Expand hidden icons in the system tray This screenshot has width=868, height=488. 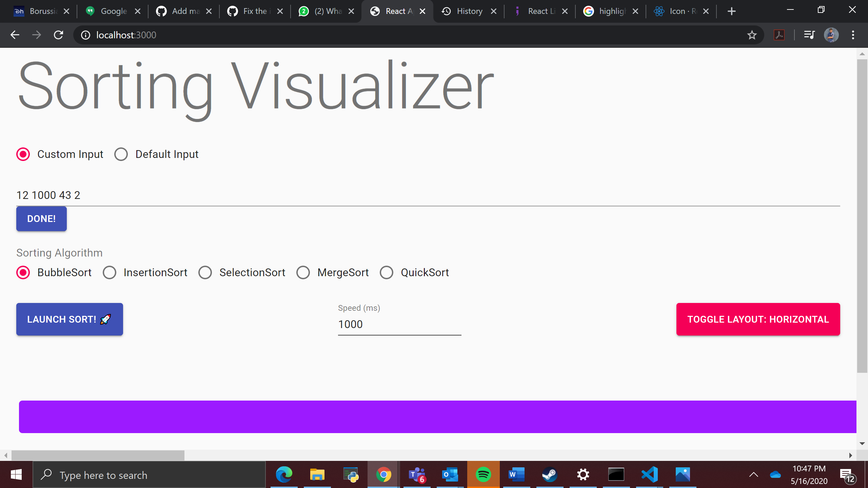753,474
